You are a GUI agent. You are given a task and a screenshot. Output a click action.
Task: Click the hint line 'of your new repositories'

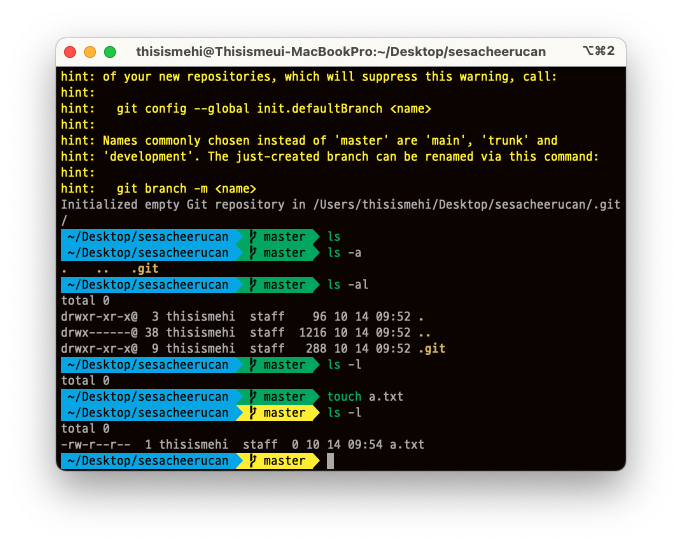click(308, 77)
